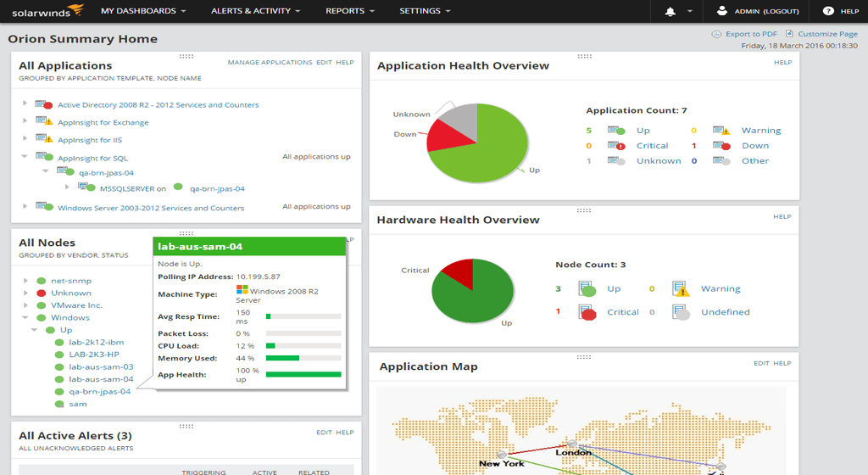Expand Windows Server 2003-2012 Services group
Image resolution: width=868 pixels, height=475 pixels.
coord(25,206)
